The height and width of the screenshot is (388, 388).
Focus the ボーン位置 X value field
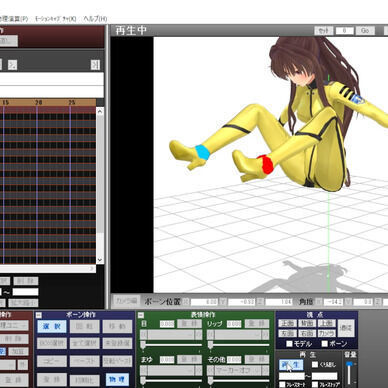[204, 302]
